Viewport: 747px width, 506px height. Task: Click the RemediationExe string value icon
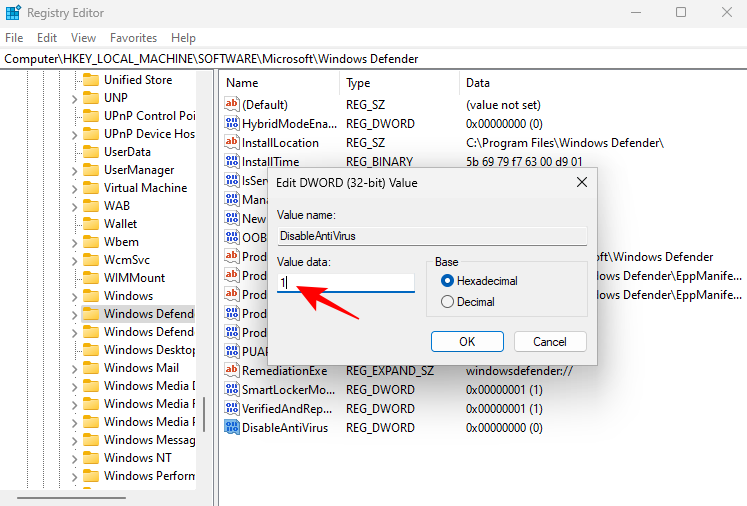[232, 371]
